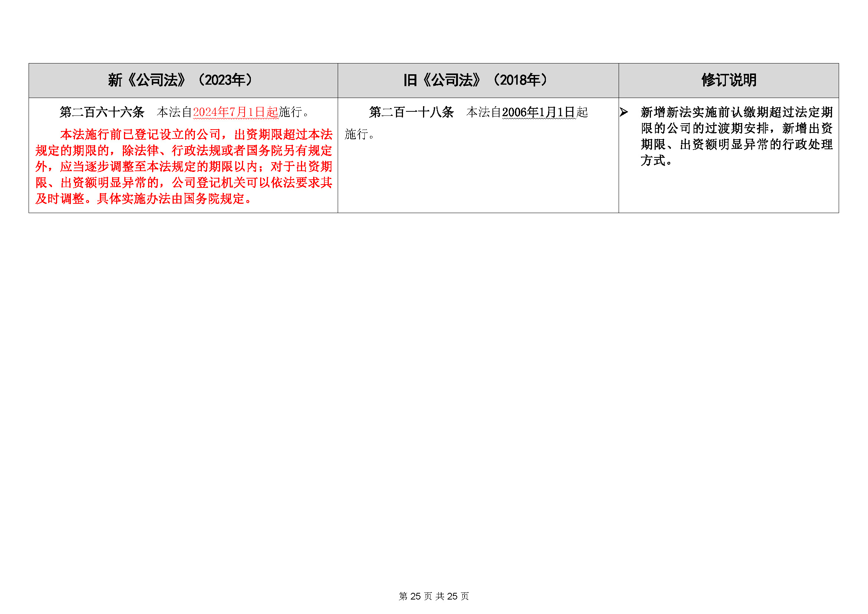The image size is (868, 614).
Task: Click the underlined date 2006年1月1日
Action: [x=538, y=112]
